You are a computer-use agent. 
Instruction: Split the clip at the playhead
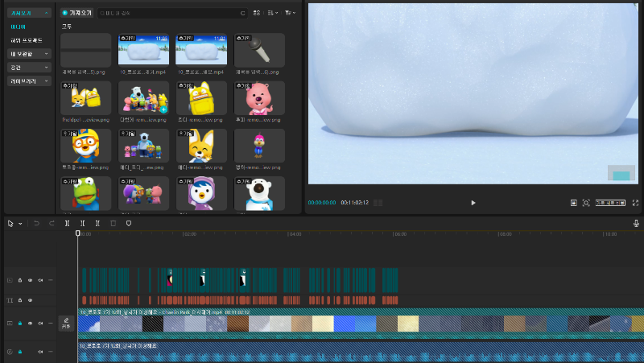click(x=68, y=224)
